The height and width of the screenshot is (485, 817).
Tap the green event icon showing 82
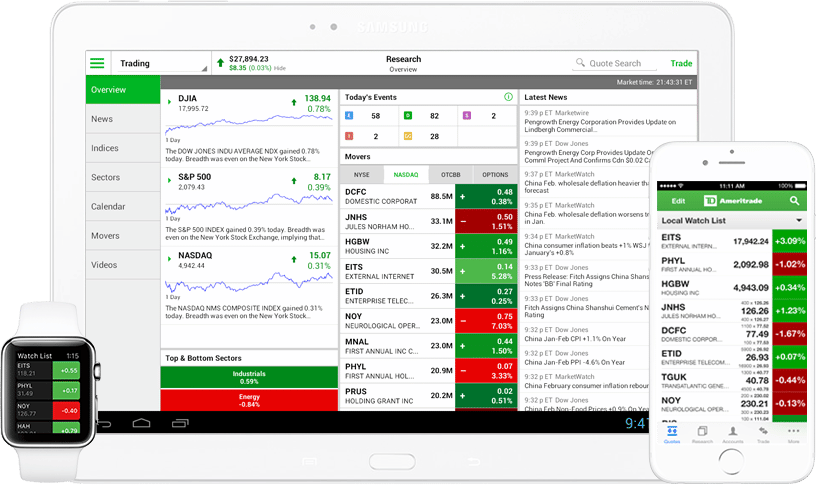point(408,116)
